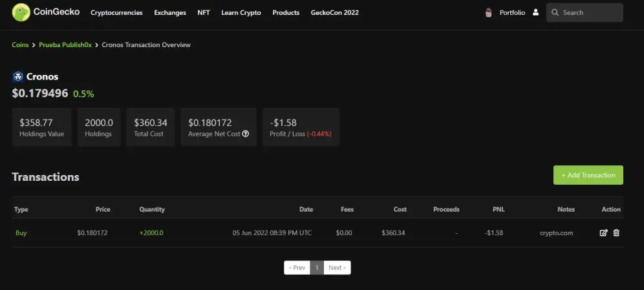Click the Price column header
The width and height of the screenshot is (644, 290).
(x=103, y=209)
